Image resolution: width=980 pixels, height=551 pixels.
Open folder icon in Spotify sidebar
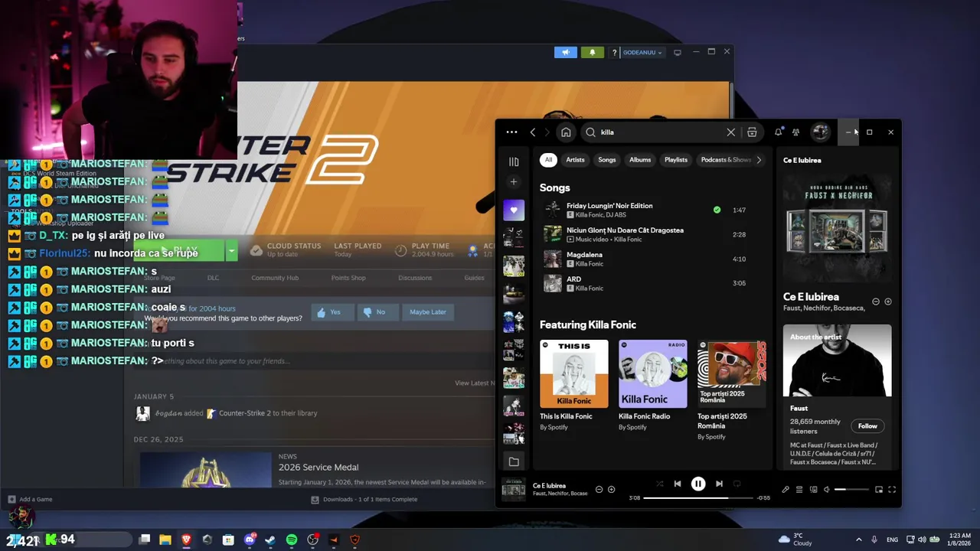tap(514, 461)
